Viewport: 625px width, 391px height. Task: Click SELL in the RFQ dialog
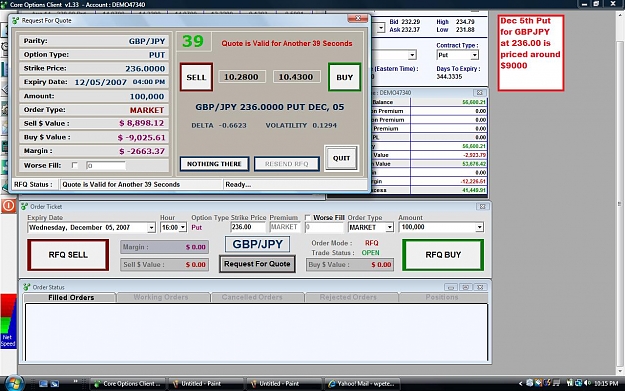tap(196, 77)
